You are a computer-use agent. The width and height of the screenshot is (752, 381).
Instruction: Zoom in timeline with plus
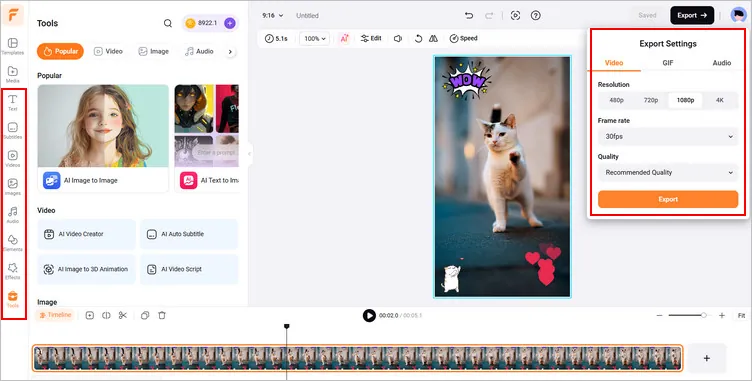pyautogui.click(x=722, y=315)
